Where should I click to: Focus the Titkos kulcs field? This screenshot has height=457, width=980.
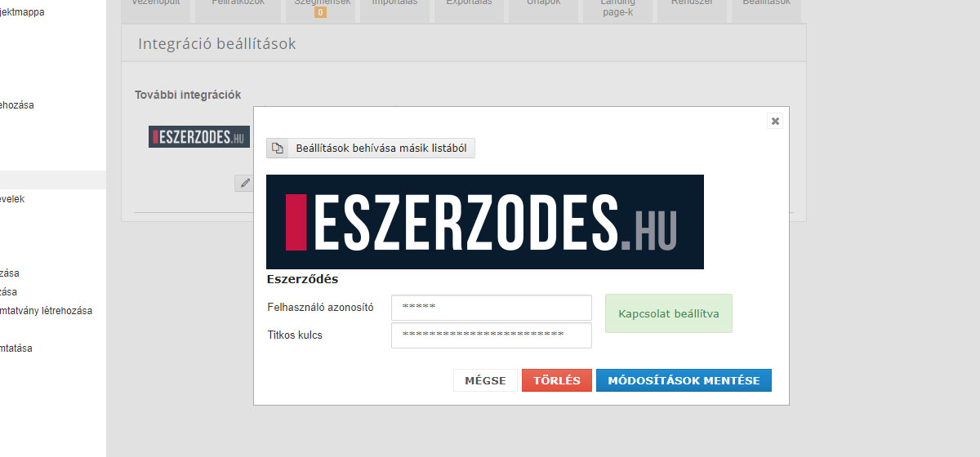[491, 335]
